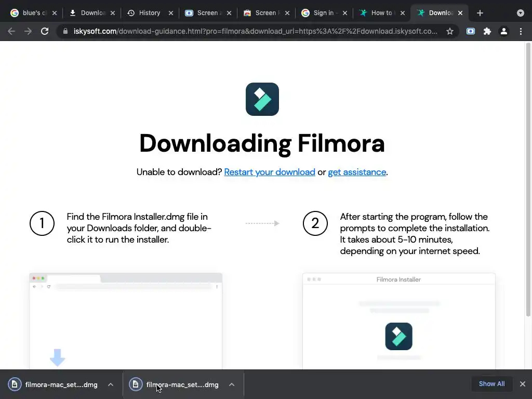
Task: Go forward to the next page
Action: coord(28,31)
